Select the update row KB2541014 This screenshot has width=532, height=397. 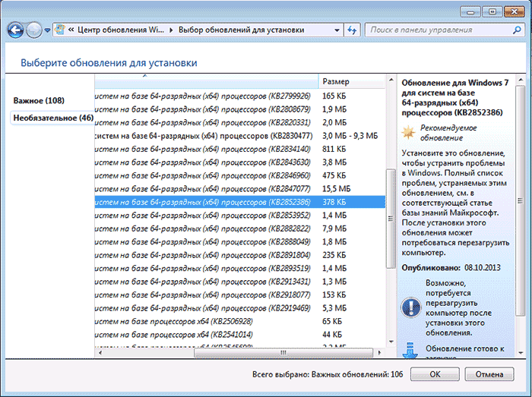(x=240, y=335)
